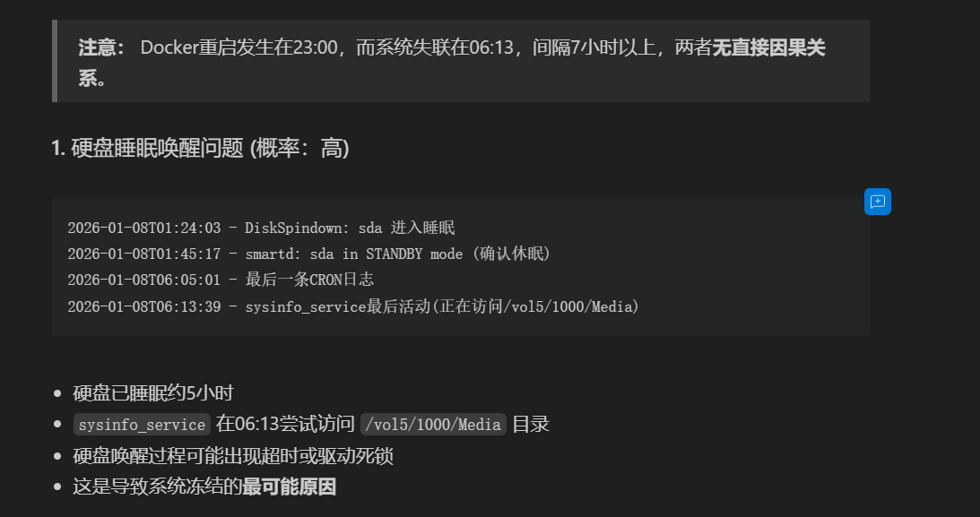This screenshot has width=980, height=517.
Task: Click the word 目录 after the Media path
Action: pos(531,424)
